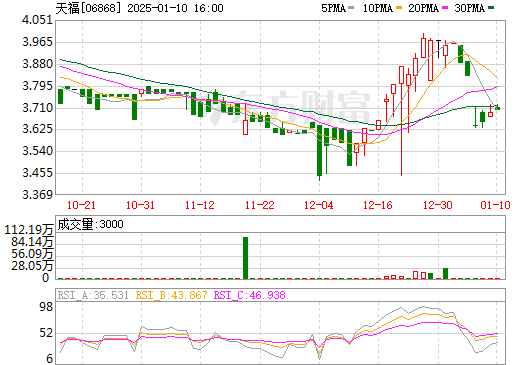Click the 20PMA magenta legend swatch
520x365 pixels.
pyautogui.click(x=445, y=7)
